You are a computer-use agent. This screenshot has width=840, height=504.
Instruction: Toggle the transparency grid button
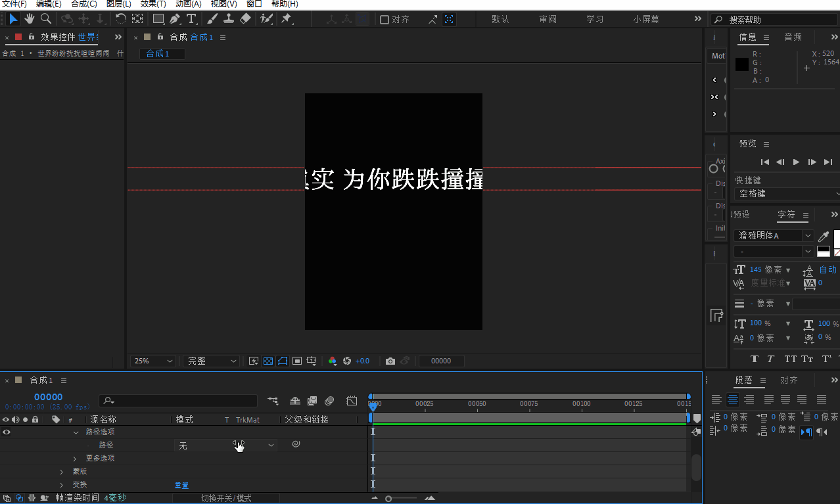268,361
